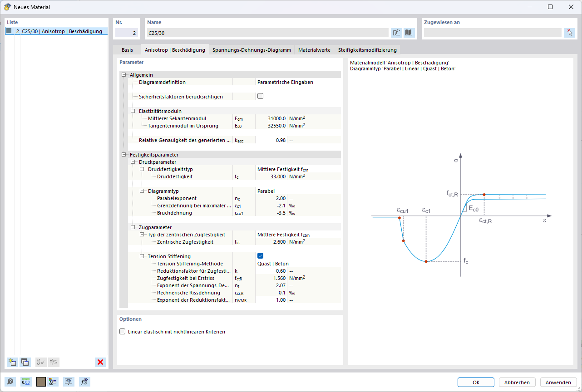Screen dimensions: 582x392
Task: Collapse the Zugparameter group
Action: tap(133, 227)
